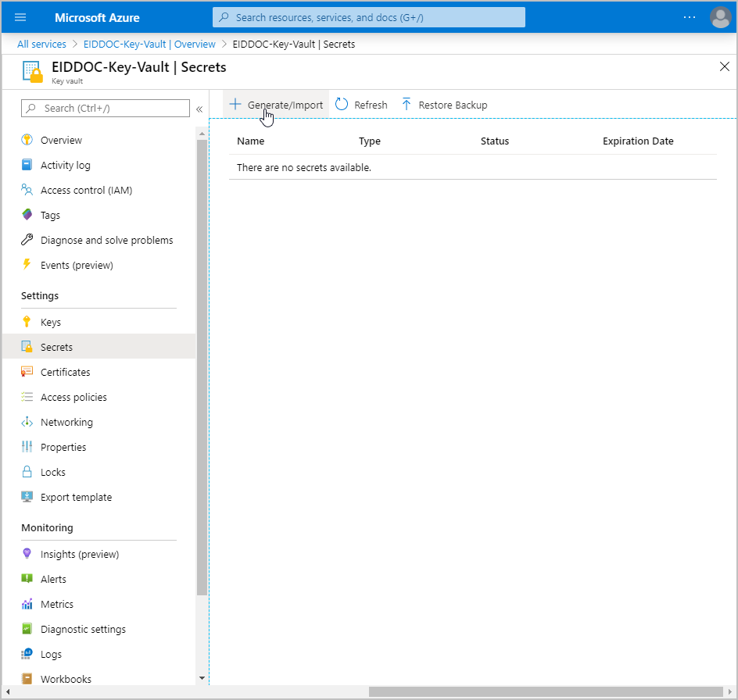Collapse the sidebar with double chevron
Screen dimensions: 738x700
pyautogui.click(x=199, y=109)
